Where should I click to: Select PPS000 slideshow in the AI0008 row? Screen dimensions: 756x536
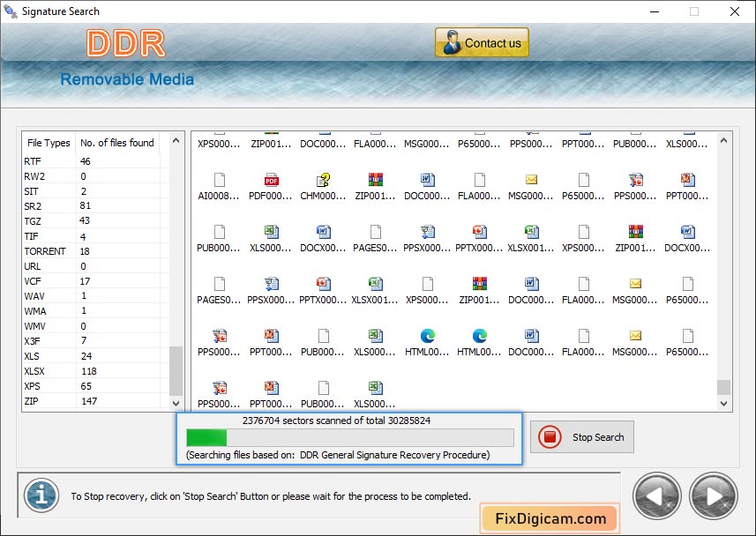pyautogui.click(x=635, y=180)
